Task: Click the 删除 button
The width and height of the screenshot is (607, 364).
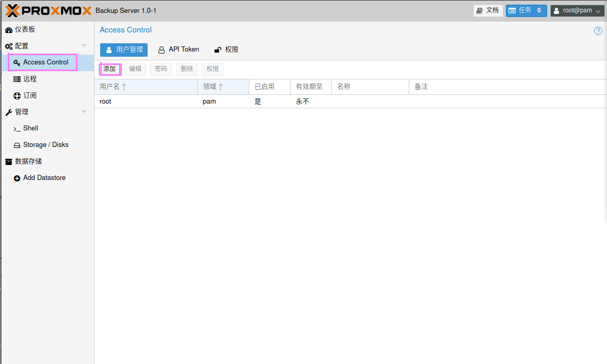Action: (187, 69)
